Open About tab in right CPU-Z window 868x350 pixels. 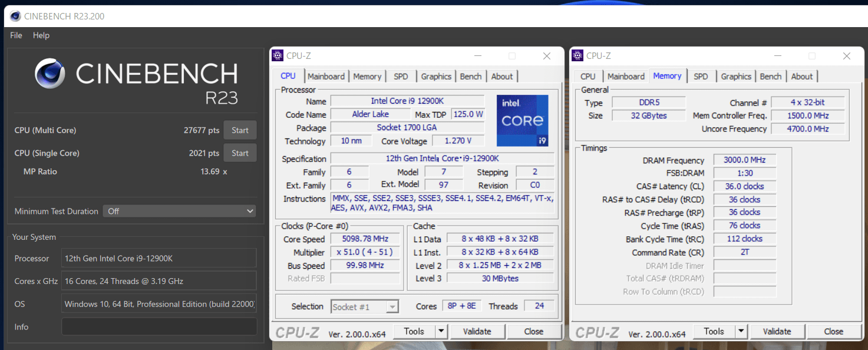point(802,77)
